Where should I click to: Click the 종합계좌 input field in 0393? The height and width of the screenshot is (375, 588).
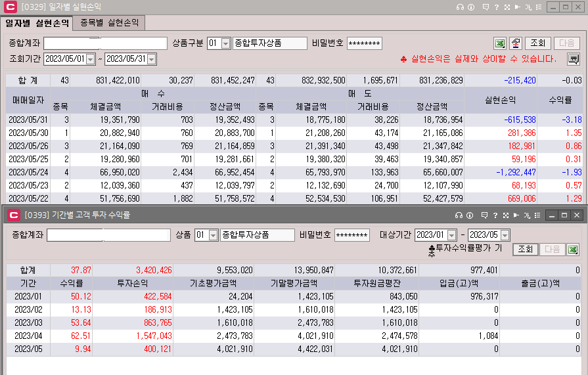click(x=109, y=235)
